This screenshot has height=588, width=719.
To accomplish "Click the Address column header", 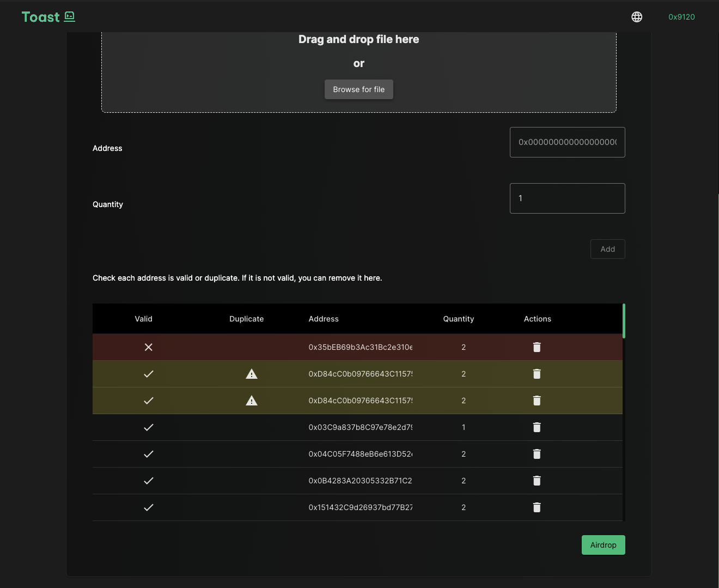I will (x=324, y=319).
